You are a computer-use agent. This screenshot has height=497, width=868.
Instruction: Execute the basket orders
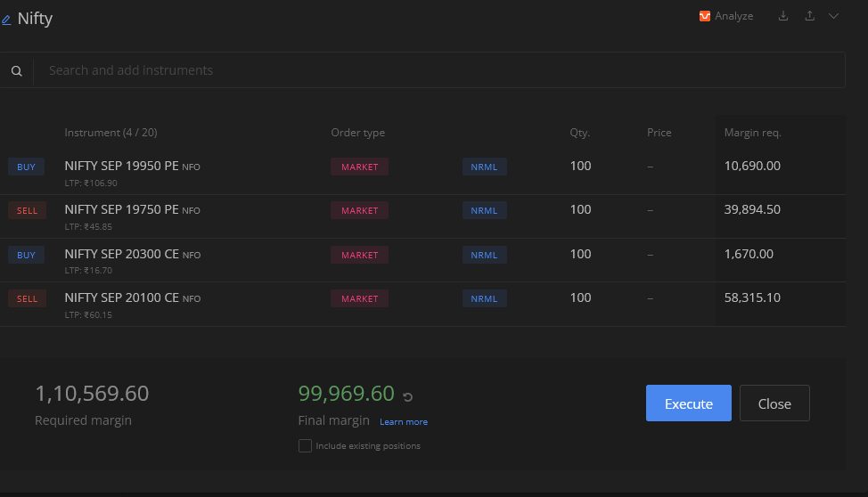[688, 403]
